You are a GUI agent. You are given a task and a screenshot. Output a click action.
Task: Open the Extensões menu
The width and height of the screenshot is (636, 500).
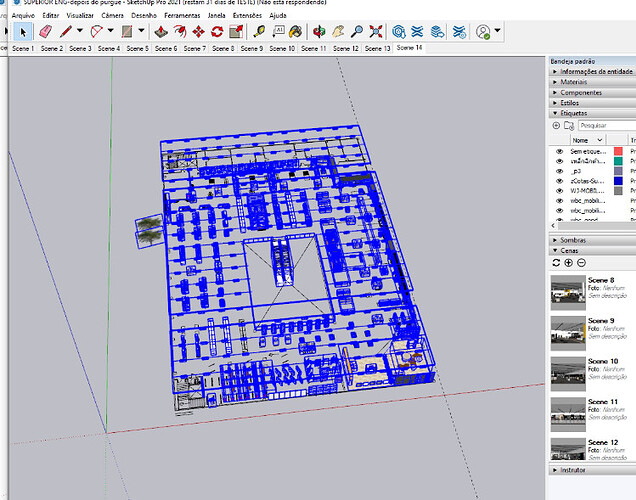pyautogui.click(x=247, y=15)
